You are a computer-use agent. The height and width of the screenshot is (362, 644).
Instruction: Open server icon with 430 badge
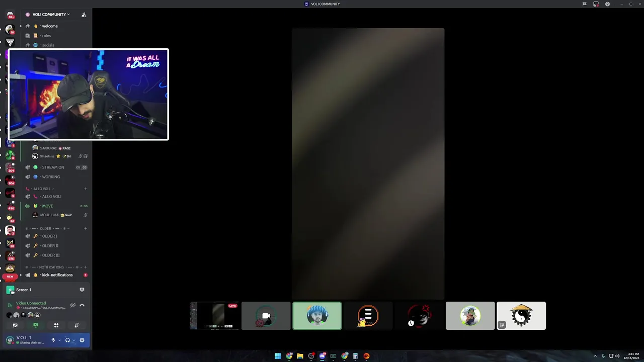10,206
